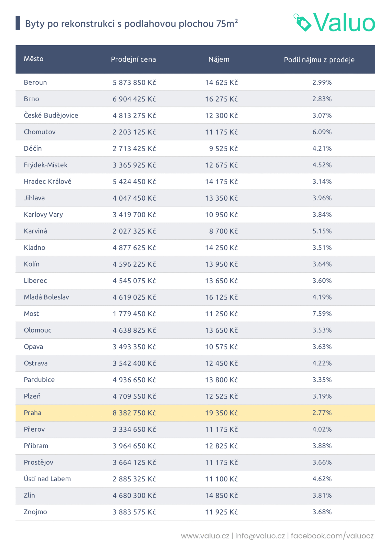Image resolution: width=392 pixels, height=555 pixels.
Task: Open the www.valuo.cz footer link
Action: tap(205, 536)
